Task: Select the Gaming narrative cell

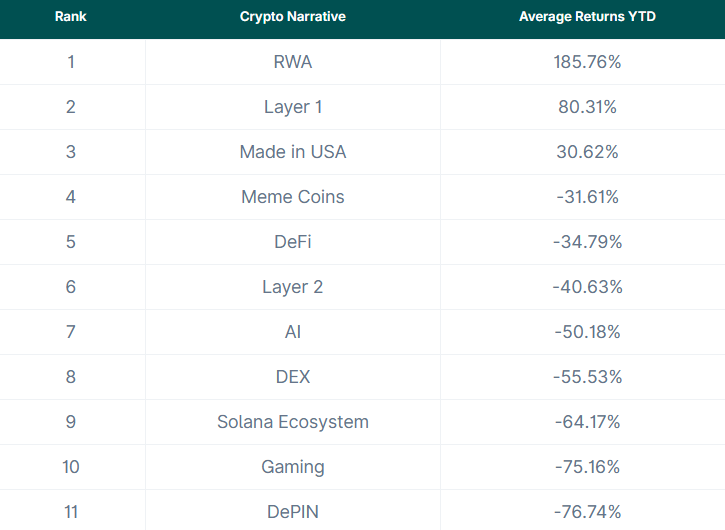Action: click(293, 467)
